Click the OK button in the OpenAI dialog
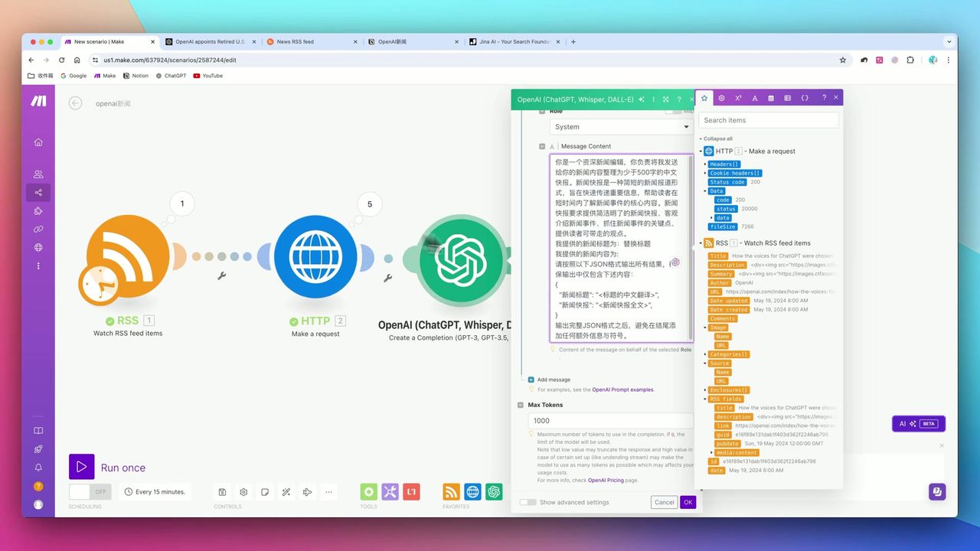 688,502
